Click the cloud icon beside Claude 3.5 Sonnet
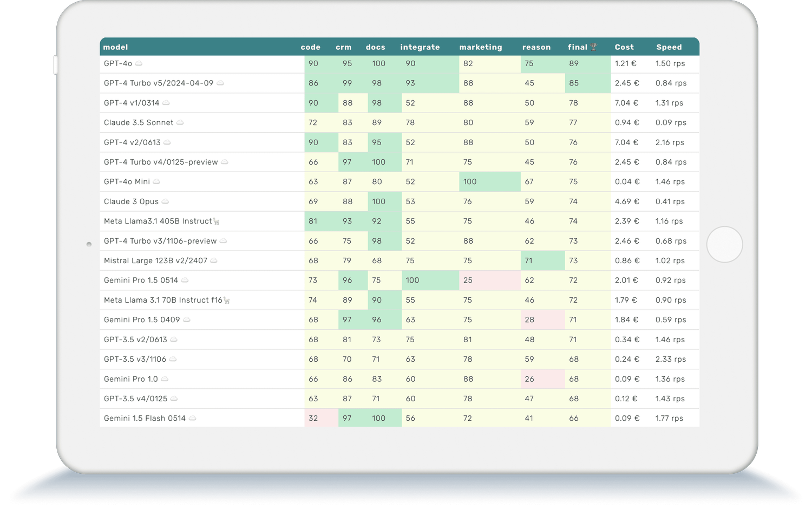 coord(180,122)
